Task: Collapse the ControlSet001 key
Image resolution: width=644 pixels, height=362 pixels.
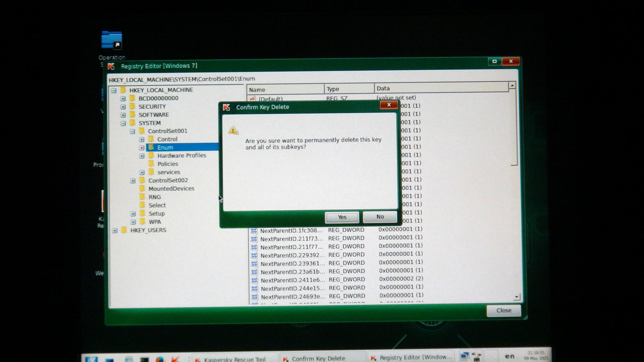Action: click(x=132, y=131)
